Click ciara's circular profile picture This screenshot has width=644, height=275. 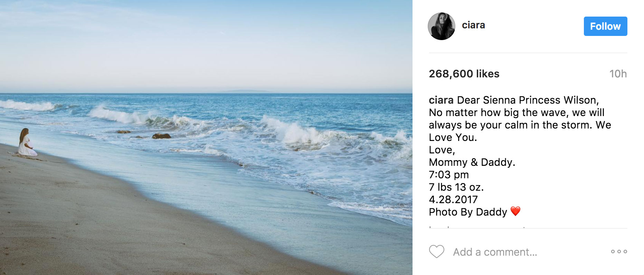click(x=442, y=26)
